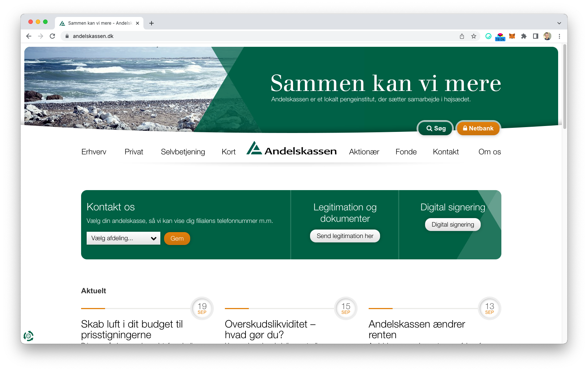Open the Vælg afdeling dropdown

point(123,238)
